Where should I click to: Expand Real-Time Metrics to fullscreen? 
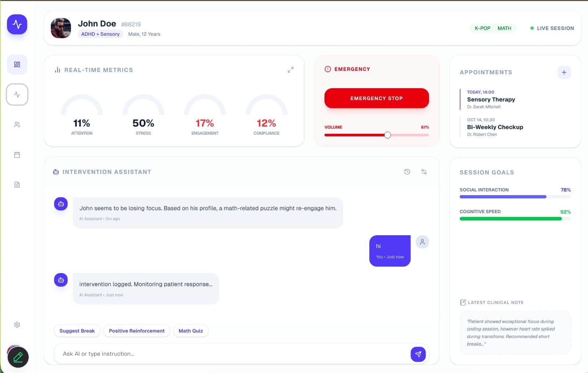point(291,69)
